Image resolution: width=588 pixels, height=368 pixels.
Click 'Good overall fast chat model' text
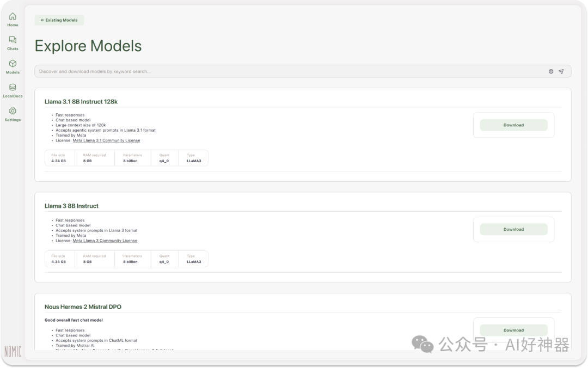point(73,320)
